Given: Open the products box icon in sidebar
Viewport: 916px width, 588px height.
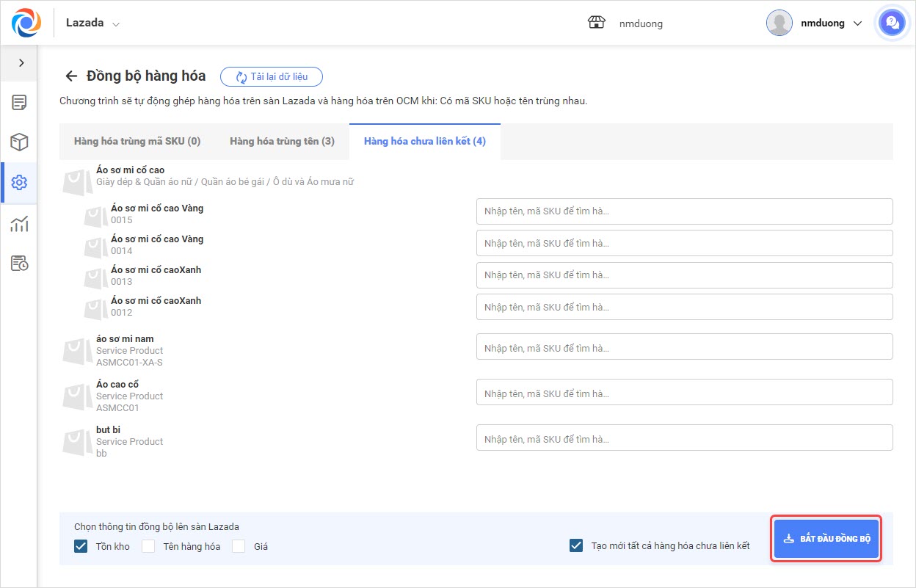Looking at the screenshot, I should [19, 142].
